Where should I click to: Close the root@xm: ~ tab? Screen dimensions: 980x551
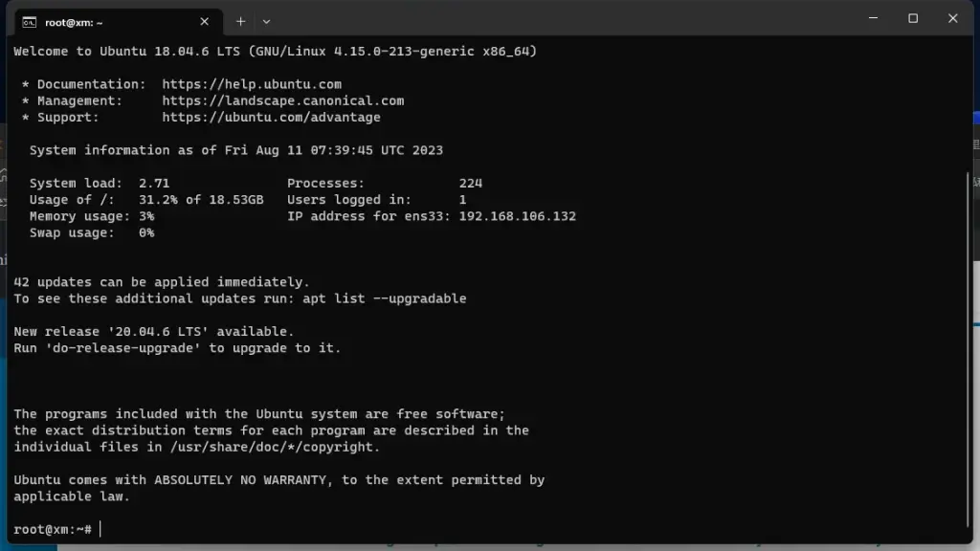[205, 21]
